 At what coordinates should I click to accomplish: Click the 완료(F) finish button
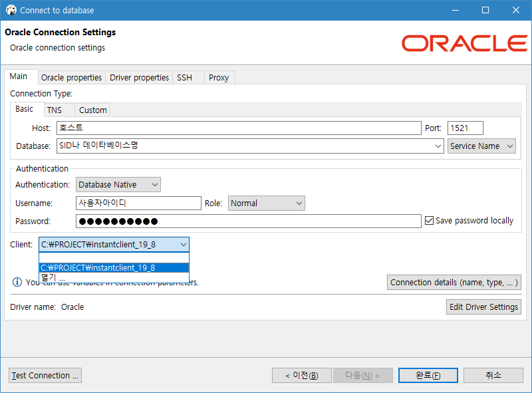(x=428, y=375)
